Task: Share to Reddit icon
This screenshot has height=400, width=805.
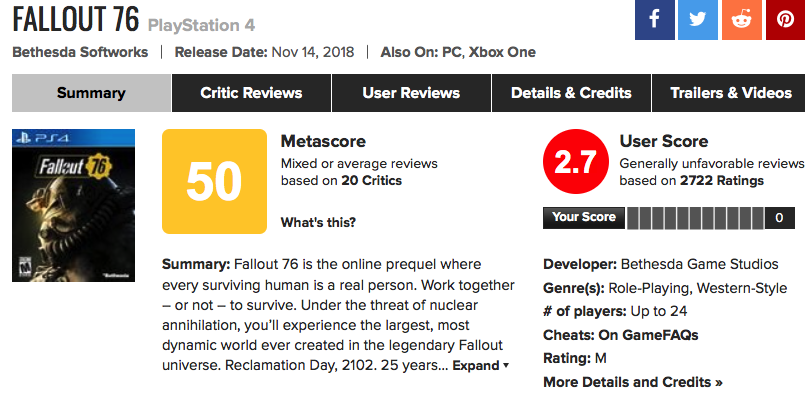Action: pos(741,20)
